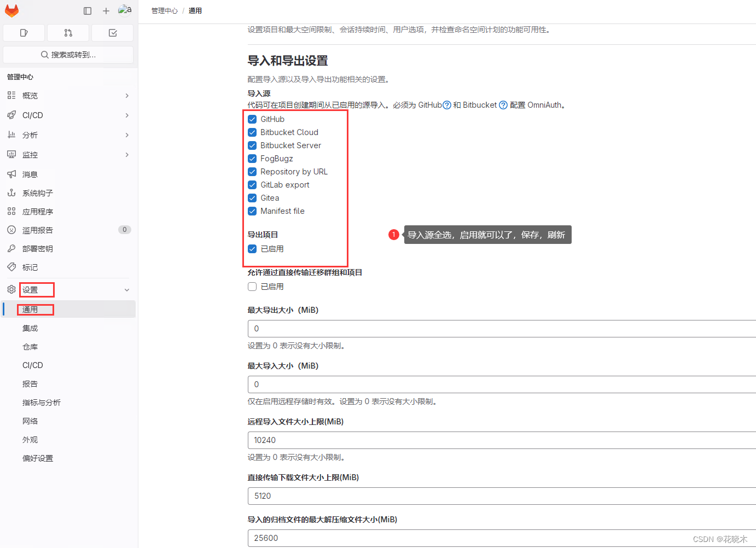The width and height of the screenshot is (756, 548).
Task: Click the 最大导出大小 input field
Action: coord(502,329)
